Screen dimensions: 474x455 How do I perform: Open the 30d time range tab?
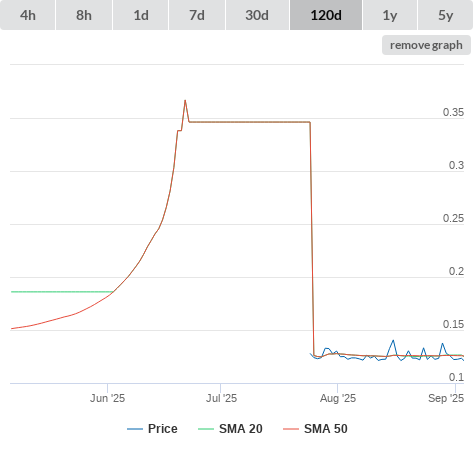click(x=257, y=15)
